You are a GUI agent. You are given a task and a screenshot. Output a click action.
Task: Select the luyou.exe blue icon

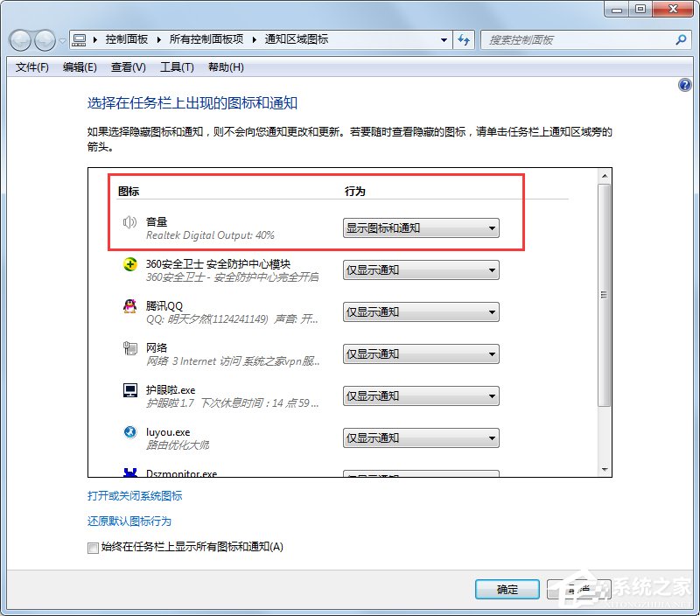129,432
